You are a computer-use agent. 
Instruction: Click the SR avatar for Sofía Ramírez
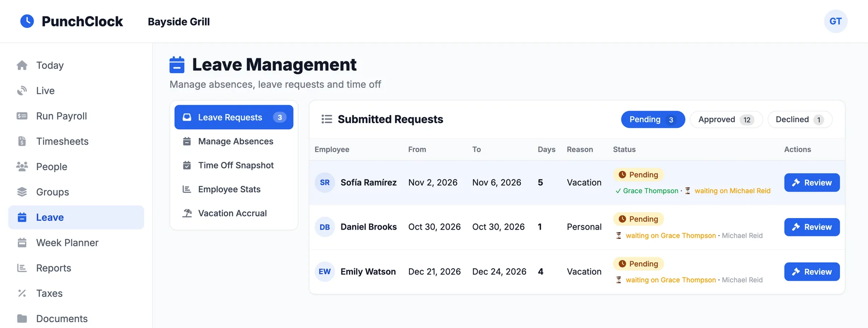coord(325,182)
